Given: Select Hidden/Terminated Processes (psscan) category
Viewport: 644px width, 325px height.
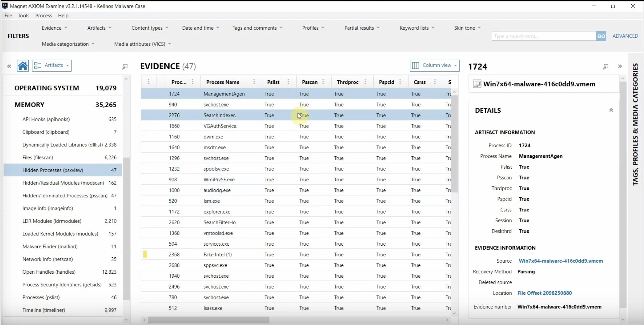Looking at the screenshot, I should [63, 196].
